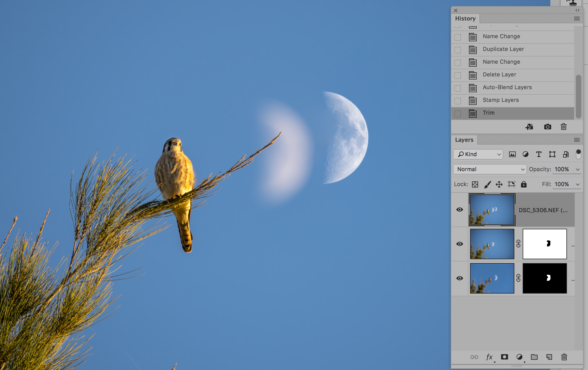Image resolution: width=588 pixels, height=370 pixels.
Task: Create new adjustment layer icon
Action: [x=519, y=357]
